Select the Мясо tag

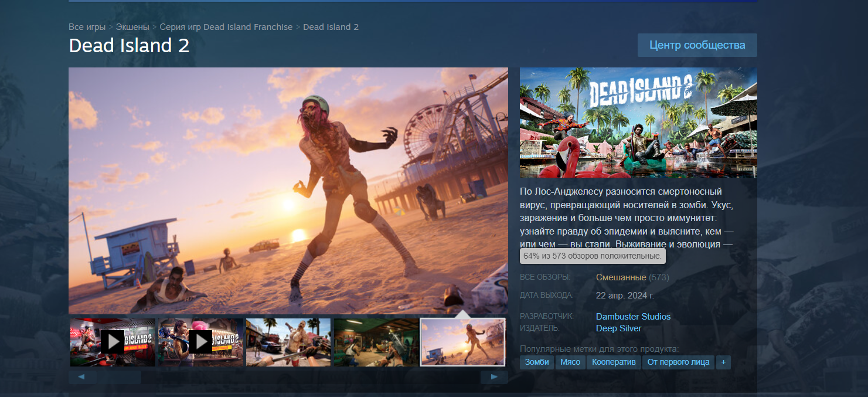(x=570, y=362)
